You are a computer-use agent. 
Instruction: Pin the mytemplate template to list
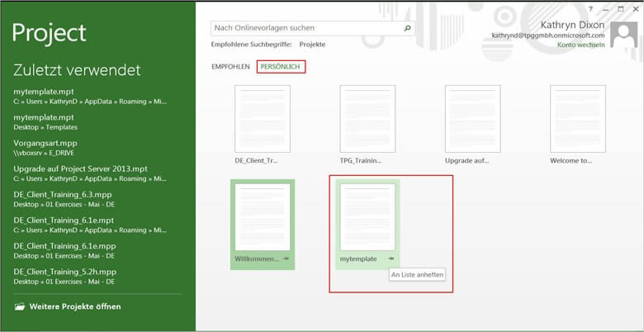click(391, 259)
